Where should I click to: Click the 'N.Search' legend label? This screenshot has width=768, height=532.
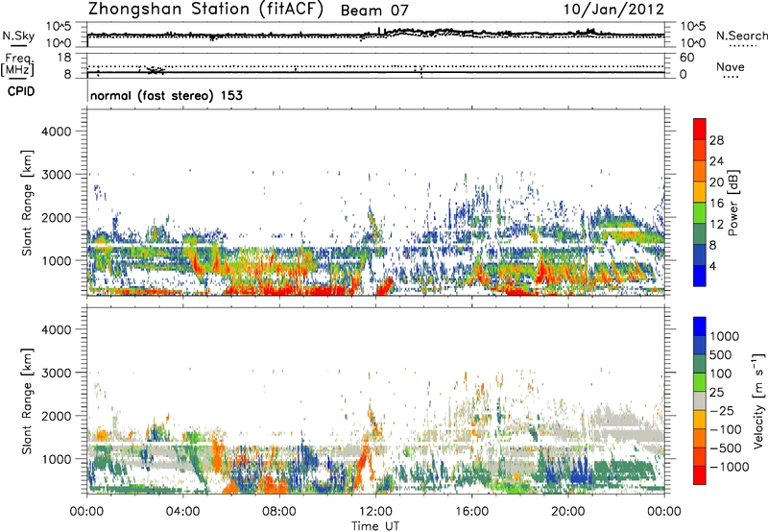pos(741,36)
